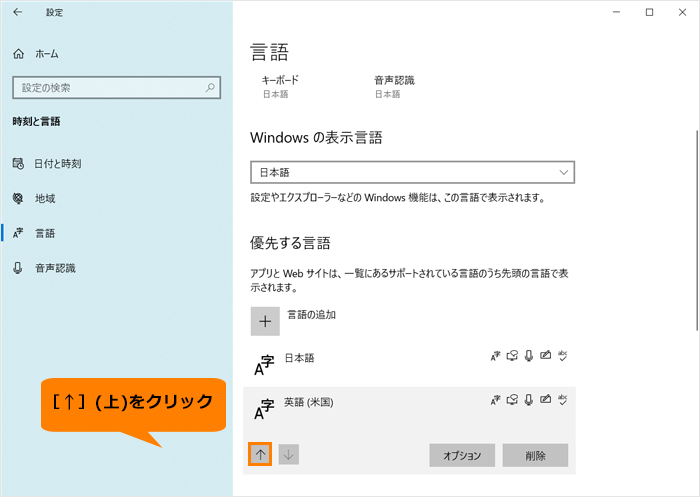Open 日付と時刻 settings
Screen dimensions: 700x497
coord(58,164)
